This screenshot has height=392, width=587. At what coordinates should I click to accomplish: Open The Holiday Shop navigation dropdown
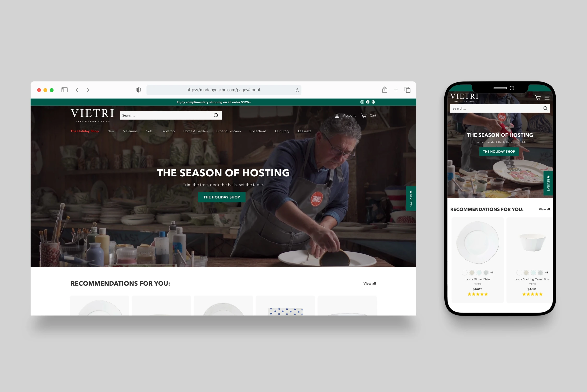(x=84, y=131)
